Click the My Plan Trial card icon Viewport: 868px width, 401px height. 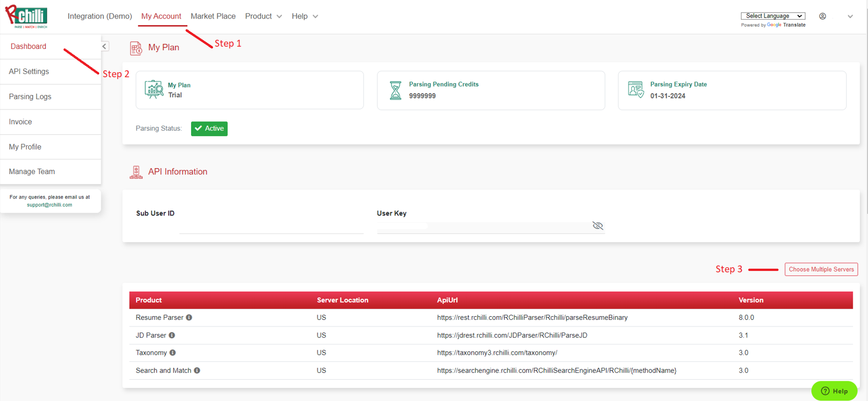154,89
